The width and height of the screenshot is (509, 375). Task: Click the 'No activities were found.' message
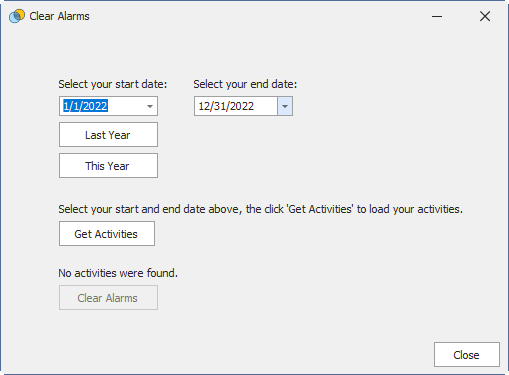(118, 273)
